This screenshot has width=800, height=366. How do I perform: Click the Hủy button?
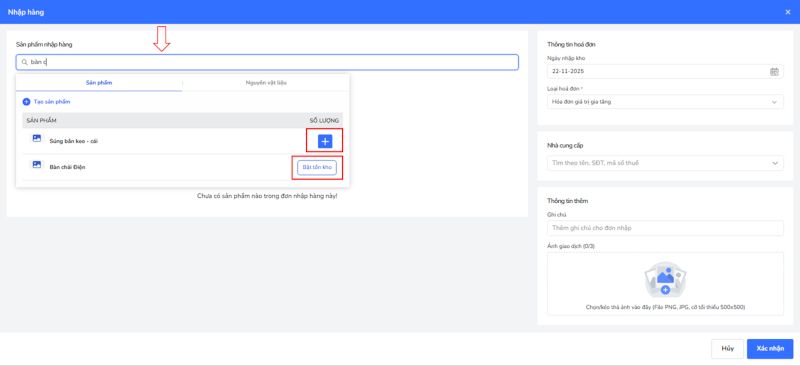pos(727,349)
